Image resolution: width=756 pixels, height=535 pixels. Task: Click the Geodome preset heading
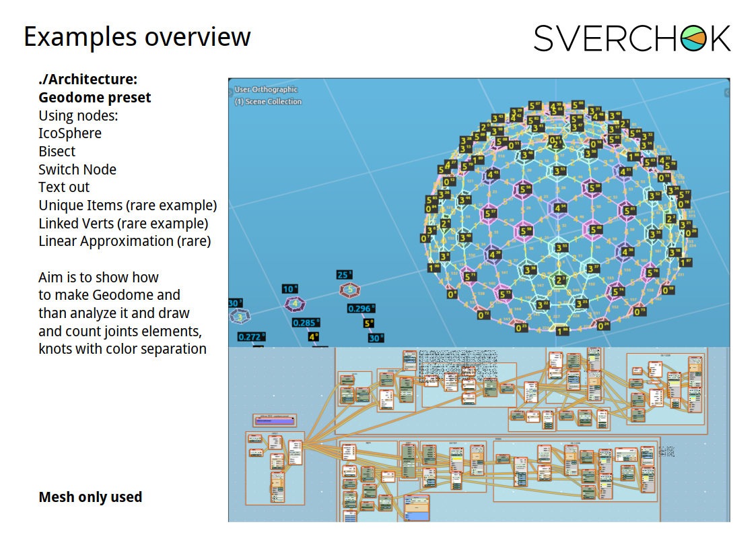94,98
